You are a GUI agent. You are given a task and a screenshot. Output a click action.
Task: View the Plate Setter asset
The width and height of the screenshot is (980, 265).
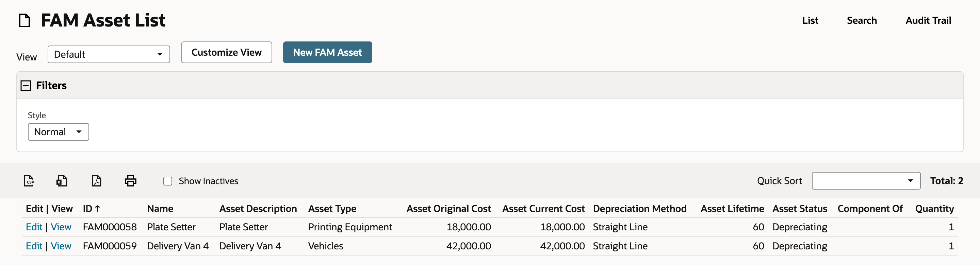point(61,227)
